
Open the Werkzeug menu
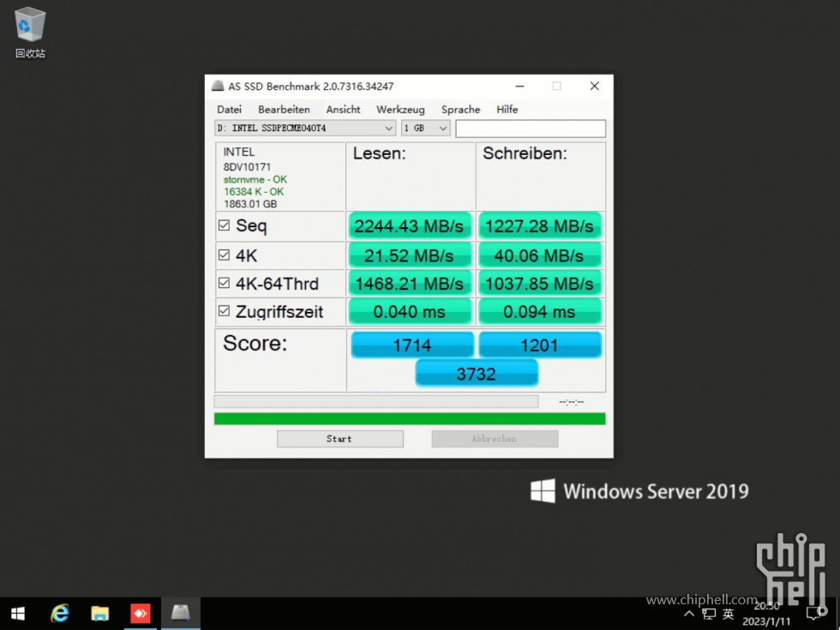[400, 110]
